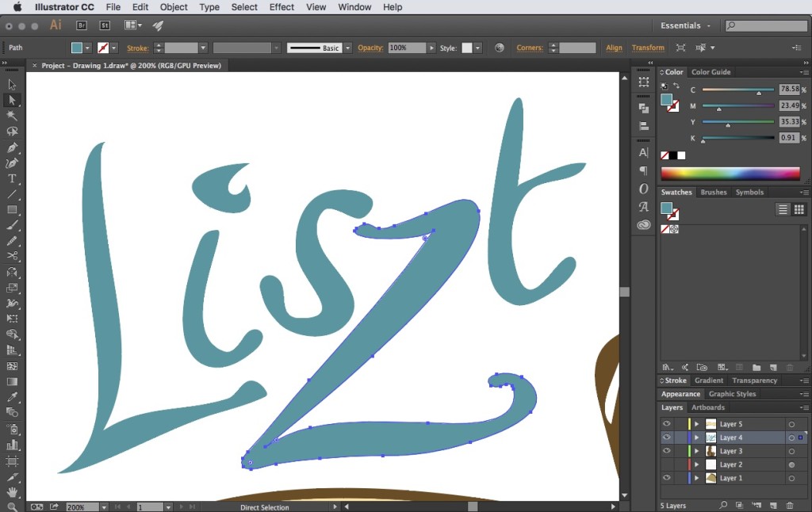Hide Layer 5 visibility eye
The width and height of the screenshot is (812, 512).
(666, 424)
